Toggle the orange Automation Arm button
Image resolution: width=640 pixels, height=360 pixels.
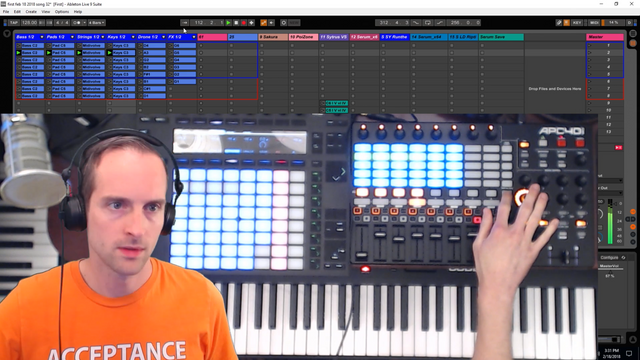pyautogui.click(x=264, y=23)
